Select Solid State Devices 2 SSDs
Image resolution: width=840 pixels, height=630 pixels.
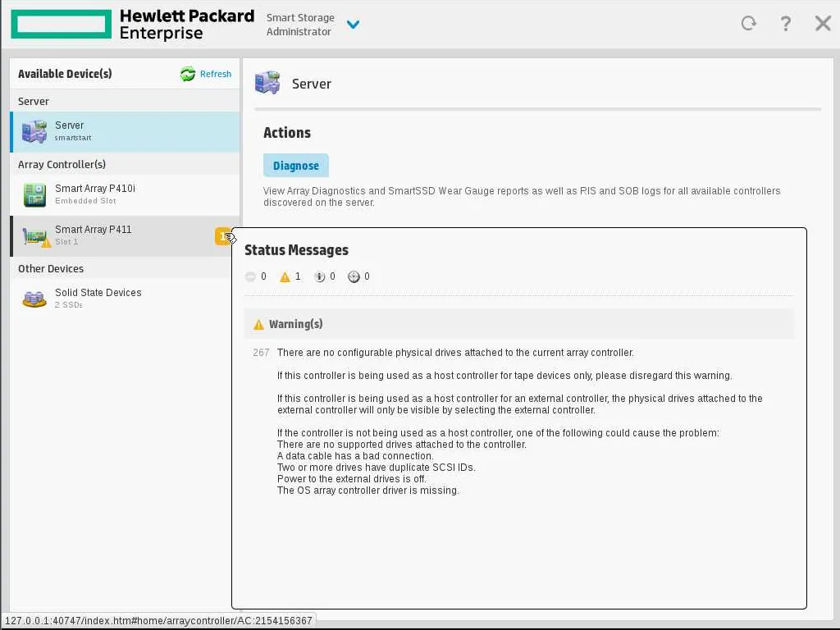tap(125, 299)
